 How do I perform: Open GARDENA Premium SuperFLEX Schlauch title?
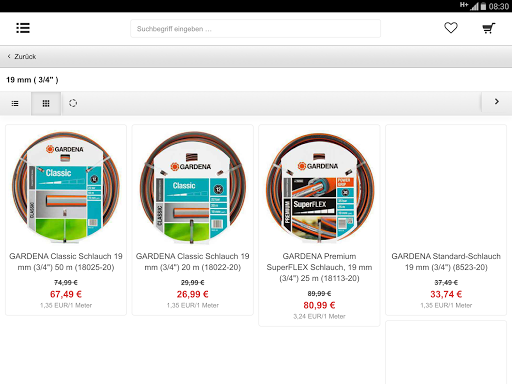[x=319, y=267]
